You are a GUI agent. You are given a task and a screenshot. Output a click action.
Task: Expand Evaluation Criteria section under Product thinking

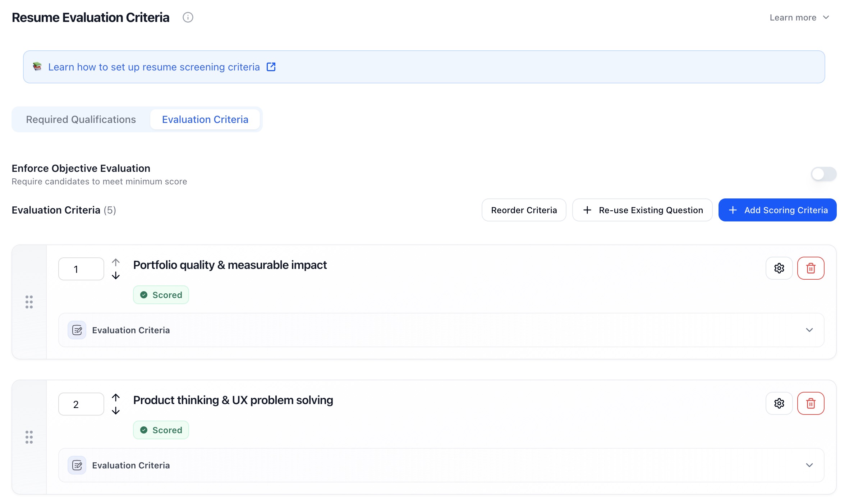point(809,465)
